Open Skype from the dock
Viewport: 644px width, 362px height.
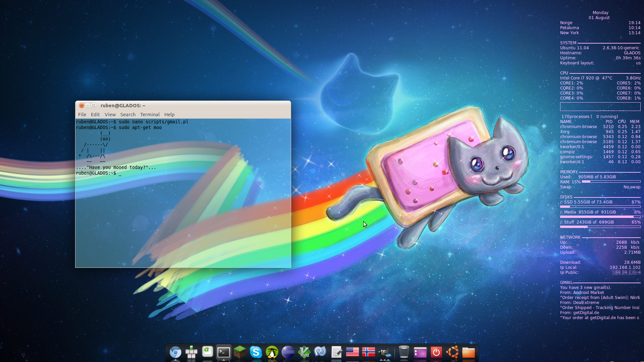click(x=256, y=352)
